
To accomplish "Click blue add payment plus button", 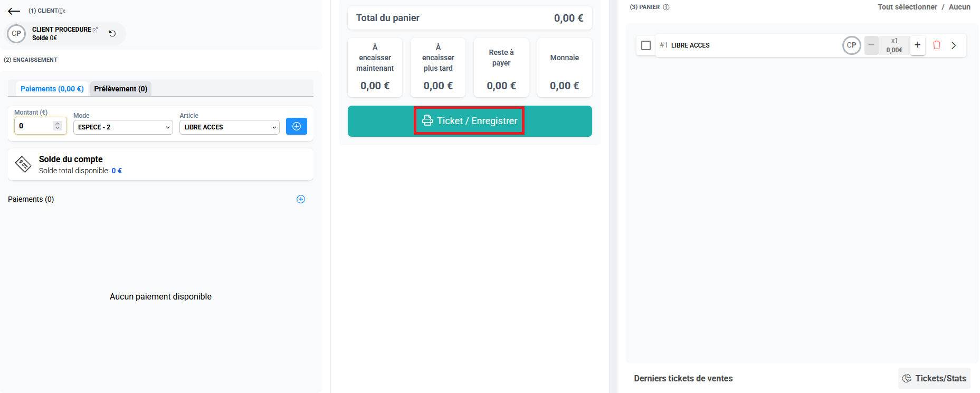I will pyautogui.click(x=296, y=126).
